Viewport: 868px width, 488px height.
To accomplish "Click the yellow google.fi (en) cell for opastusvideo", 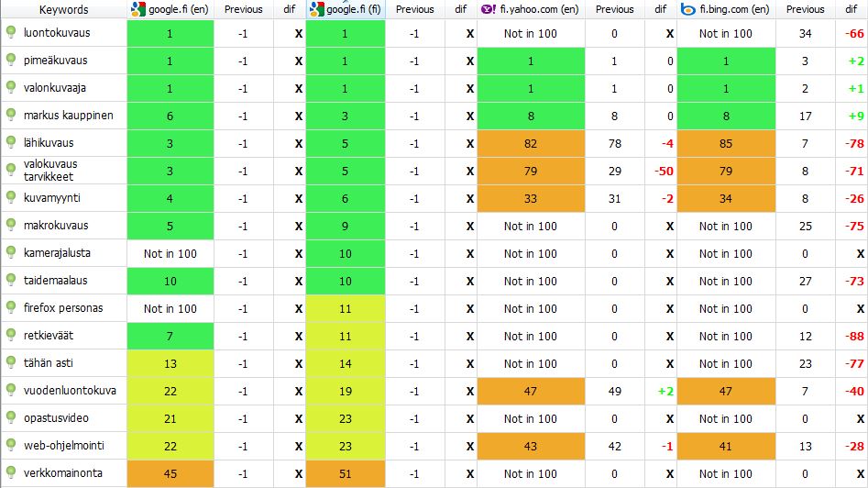I will 170,418.
